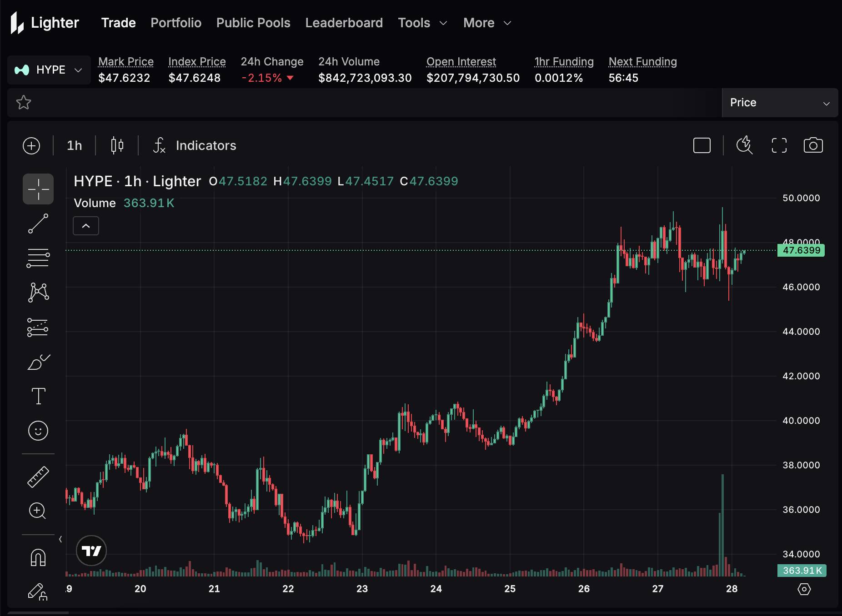Screen dimensions: 842x616
Task: Change the 1h timeframe interval
Action: [75, 145]
